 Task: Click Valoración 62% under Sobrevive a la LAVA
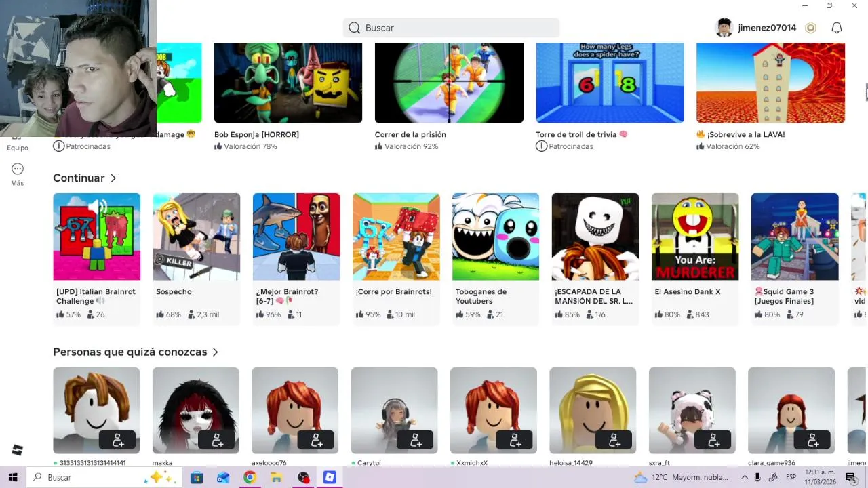click(x=728, y=146)
